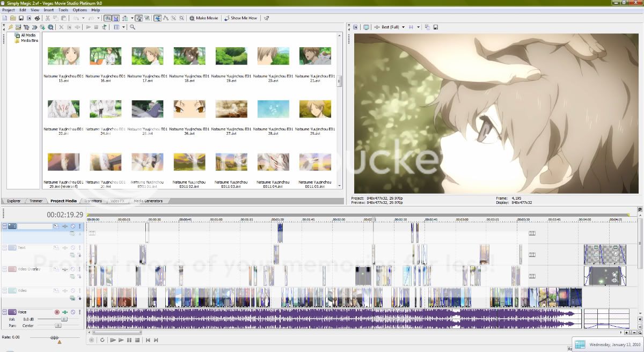Click the Save project disk icon
Viewport: 644px width, 352px height.
(21, 18)
